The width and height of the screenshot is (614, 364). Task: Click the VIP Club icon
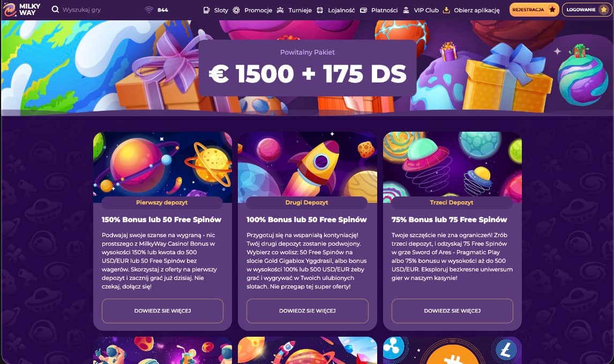tap(406, 10)
